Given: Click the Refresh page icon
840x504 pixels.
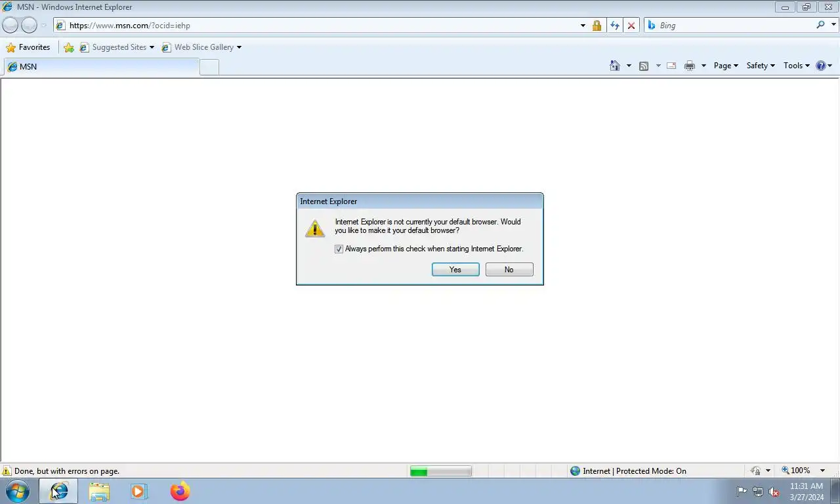Looking at the screenshot, I should 614,26.
